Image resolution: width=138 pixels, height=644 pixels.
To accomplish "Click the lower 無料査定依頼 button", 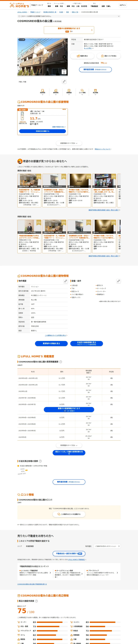I will point(69,482).
